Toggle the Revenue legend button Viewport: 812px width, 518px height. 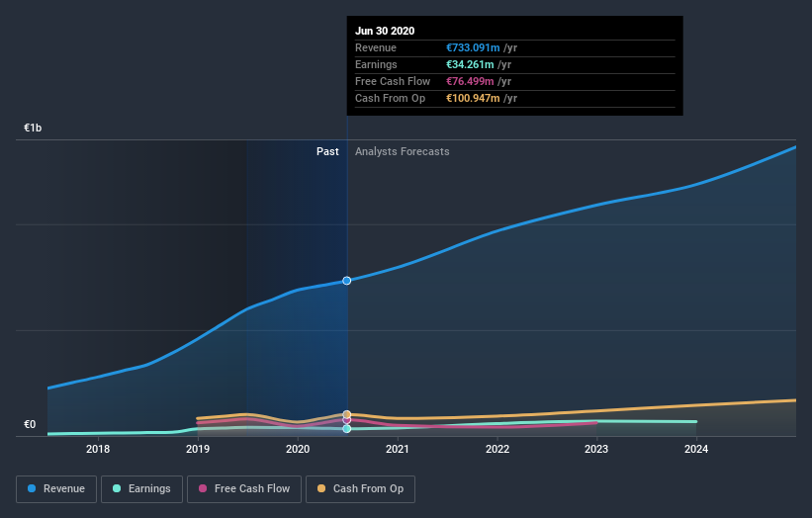point(56,489)
